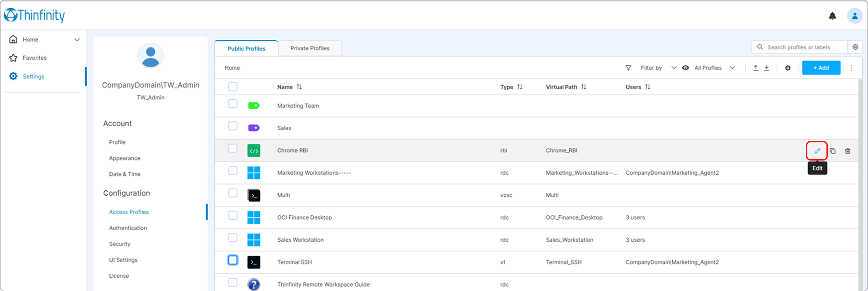Open Security configuration
Screen dimensions: 868x291
120,244
